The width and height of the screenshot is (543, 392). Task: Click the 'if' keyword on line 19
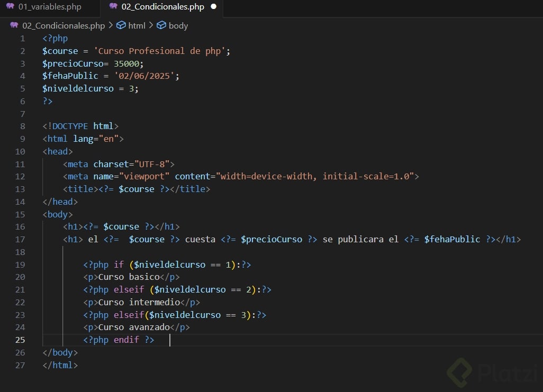[x=119, y=265]
